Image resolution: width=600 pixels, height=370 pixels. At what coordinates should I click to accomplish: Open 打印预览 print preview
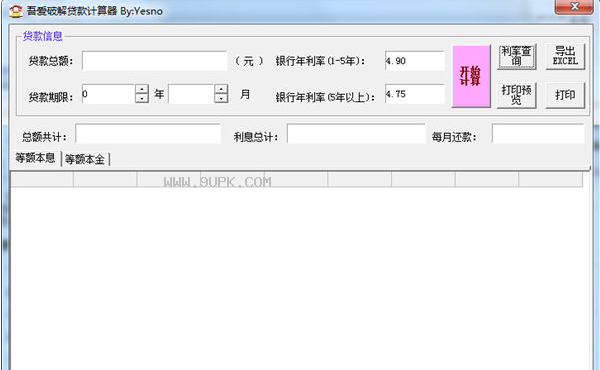pyautogui.click(x=517, y=95)
